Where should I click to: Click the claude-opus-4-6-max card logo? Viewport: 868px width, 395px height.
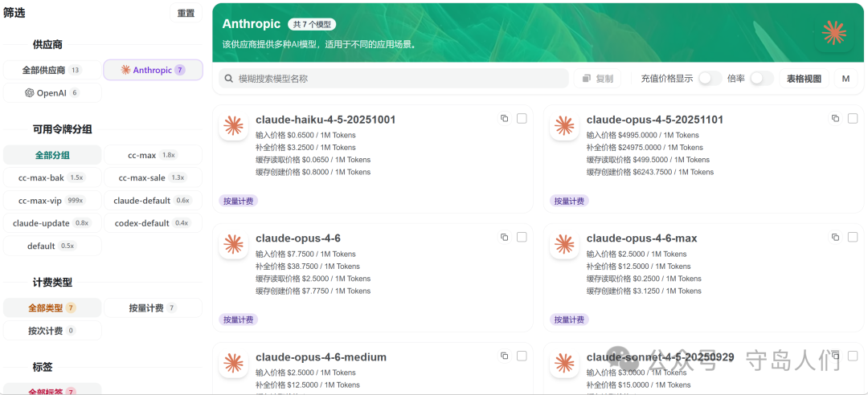[x=564, y=244]
